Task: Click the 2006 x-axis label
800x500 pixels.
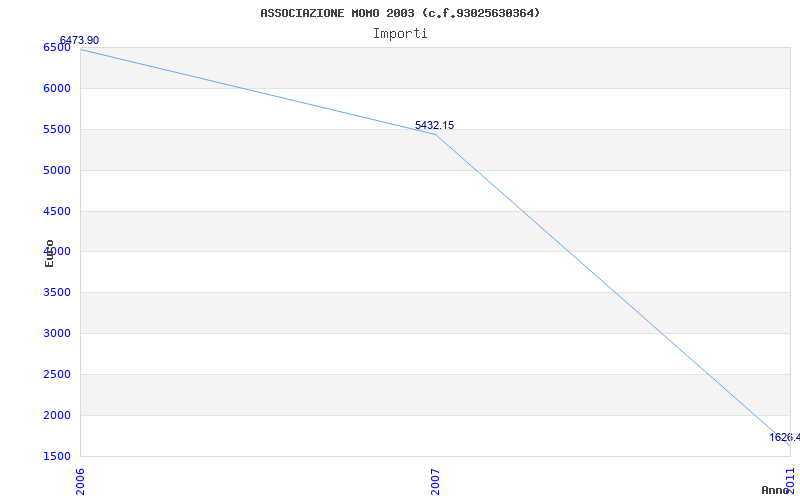Action: pos(80,482)
